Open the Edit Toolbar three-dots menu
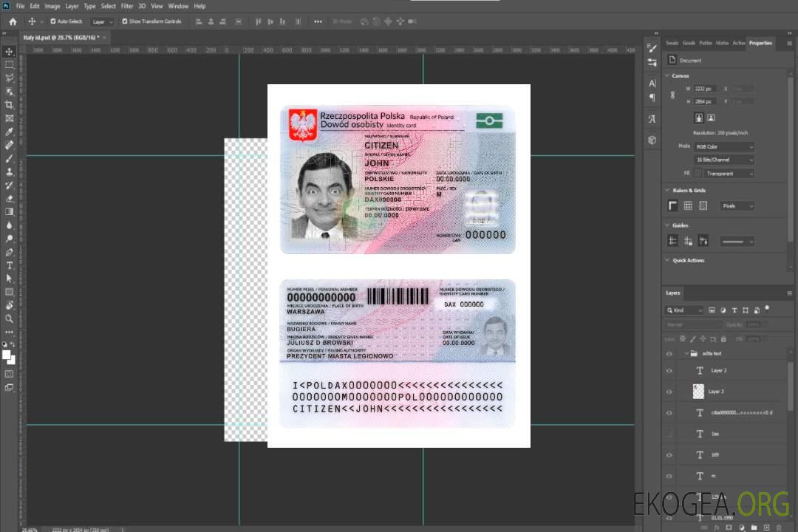798x532 pixels. (x=9, y=332)
